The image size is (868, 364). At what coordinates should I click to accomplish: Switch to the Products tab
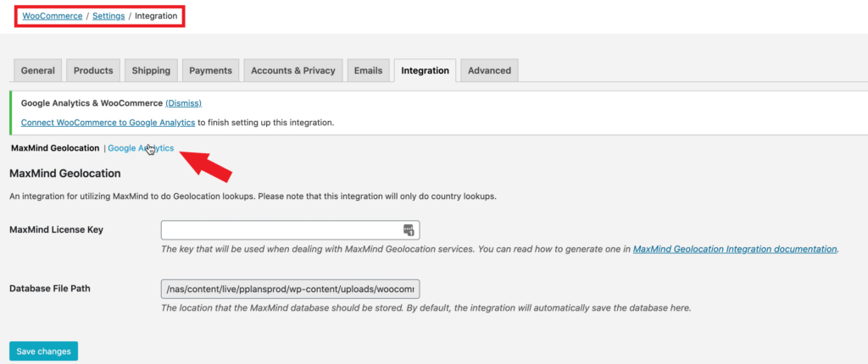(x=93, y=71)
